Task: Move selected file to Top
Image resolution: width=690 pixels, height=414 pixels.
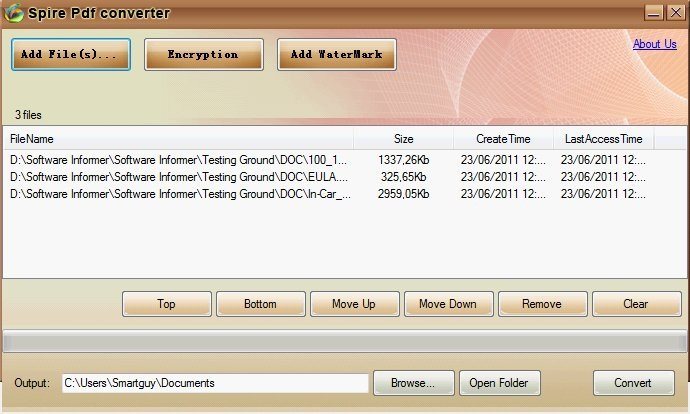Action: (x=166, y=304)
